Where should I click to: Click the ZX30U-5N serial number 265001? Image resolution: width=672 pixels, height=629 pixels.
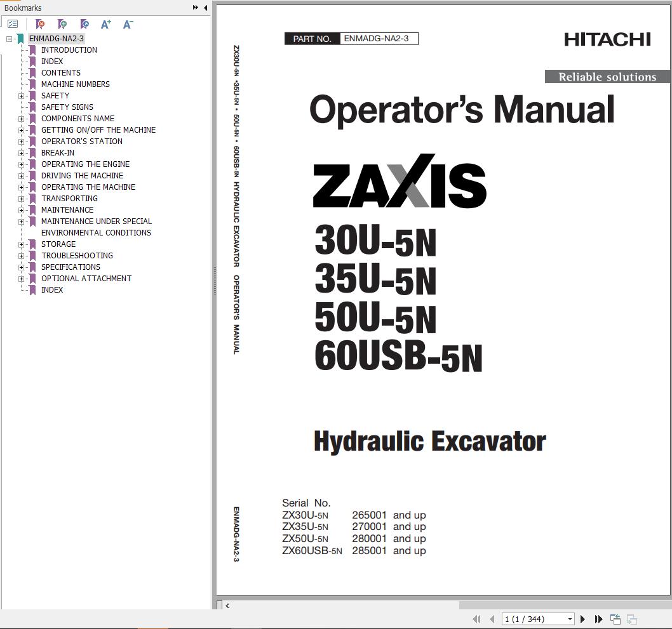coord(369,515)
